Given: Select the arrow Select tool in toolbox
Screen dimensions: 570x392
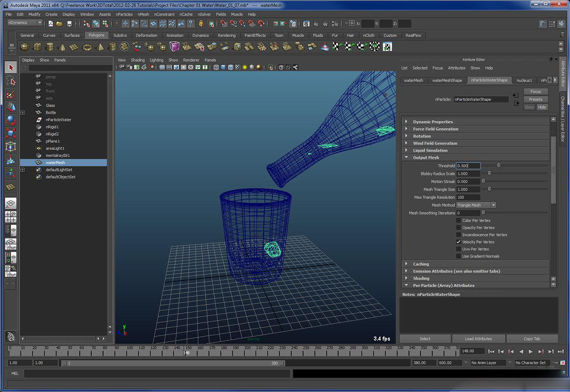Looking at the screenshot, I should click(11, 67).
